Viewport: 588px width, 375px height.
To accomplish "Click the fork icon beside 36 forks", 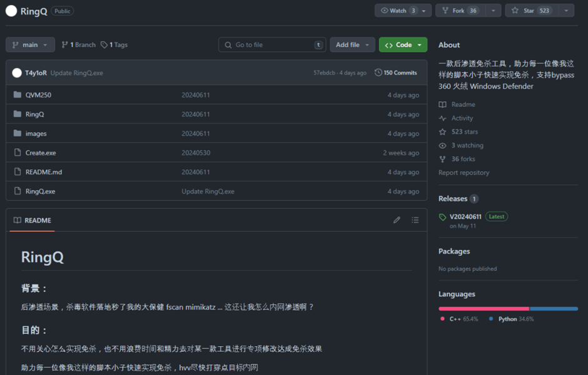I will [x=442, y=159].
